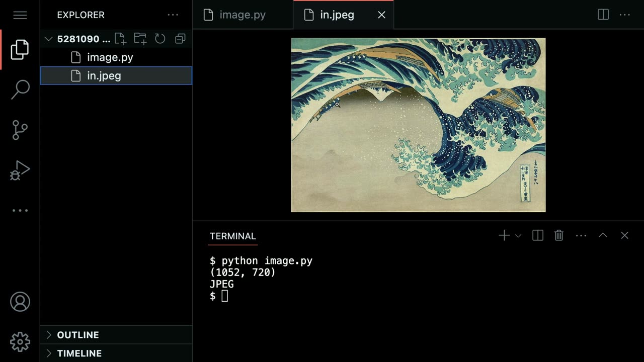This screenshot has height=362, width=644.
Task: Open the hamburger application menu
Action: coord(20,15)
